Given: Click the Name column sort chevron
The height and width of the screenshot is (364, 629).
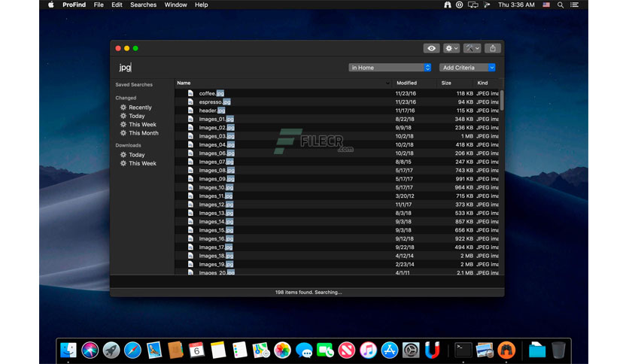Looking at the screenshot, I should click(x=387, y=83).
